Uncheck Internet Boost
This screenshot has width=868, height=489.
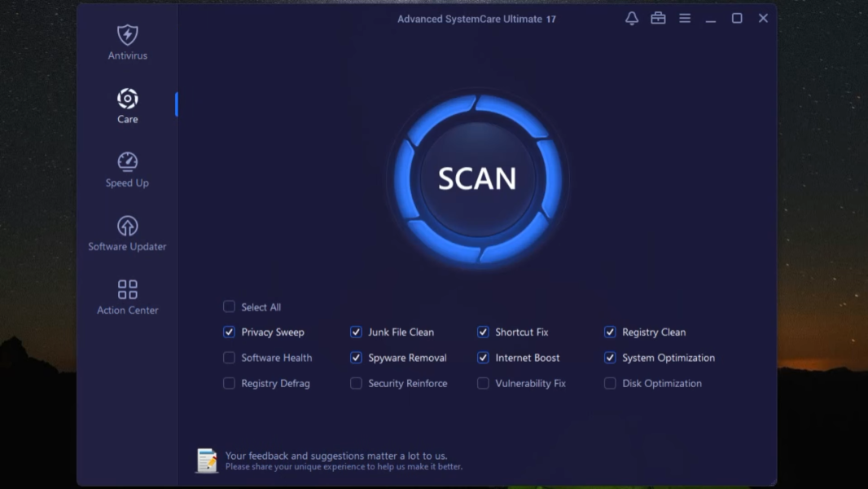pos(483,357)
